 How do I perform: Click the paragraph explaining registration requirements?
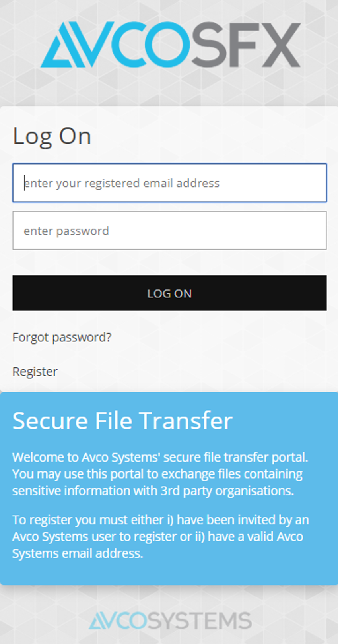tap(161, 537)
